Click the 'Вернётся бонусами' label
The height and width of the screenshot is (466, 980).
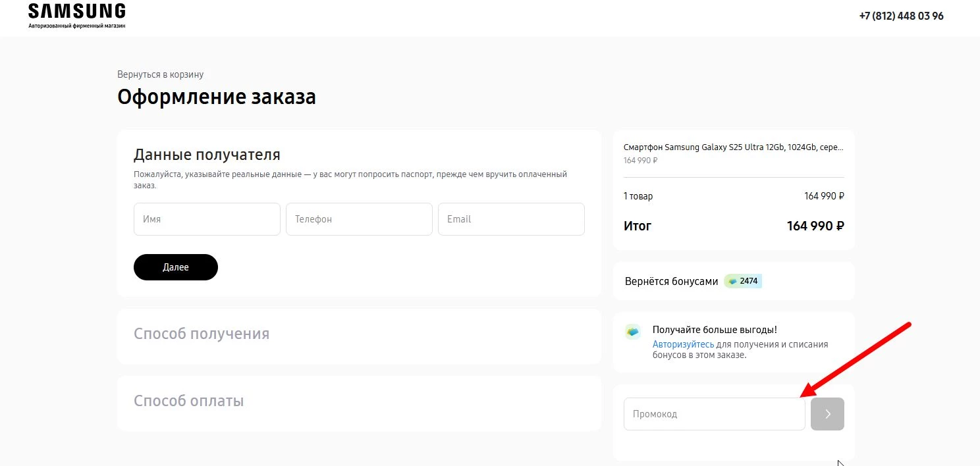click(671, 281)
